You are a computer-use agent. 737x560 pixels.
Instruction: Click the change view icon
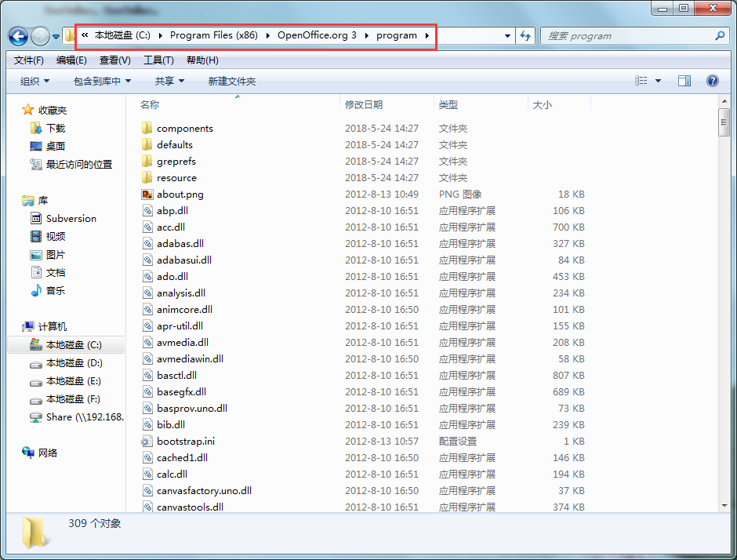point(641,81)
